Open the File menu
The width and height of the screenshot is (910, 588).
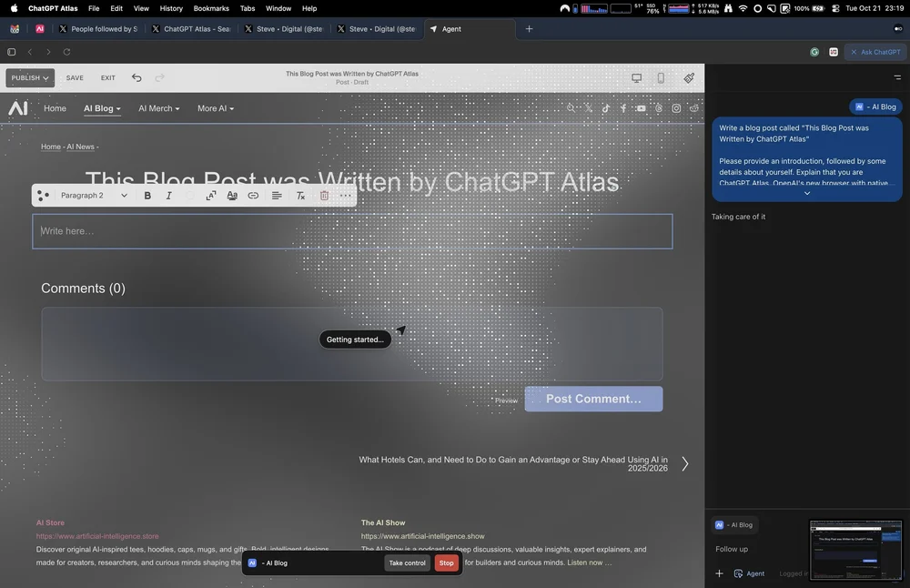click(x=94, y=8)
